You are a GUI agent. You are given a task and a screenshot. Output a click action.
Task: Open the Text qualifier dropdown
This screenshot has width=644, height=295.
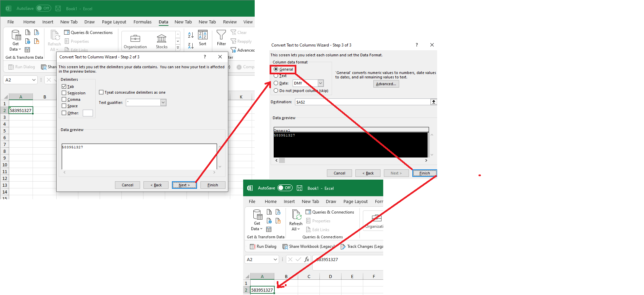163,103
